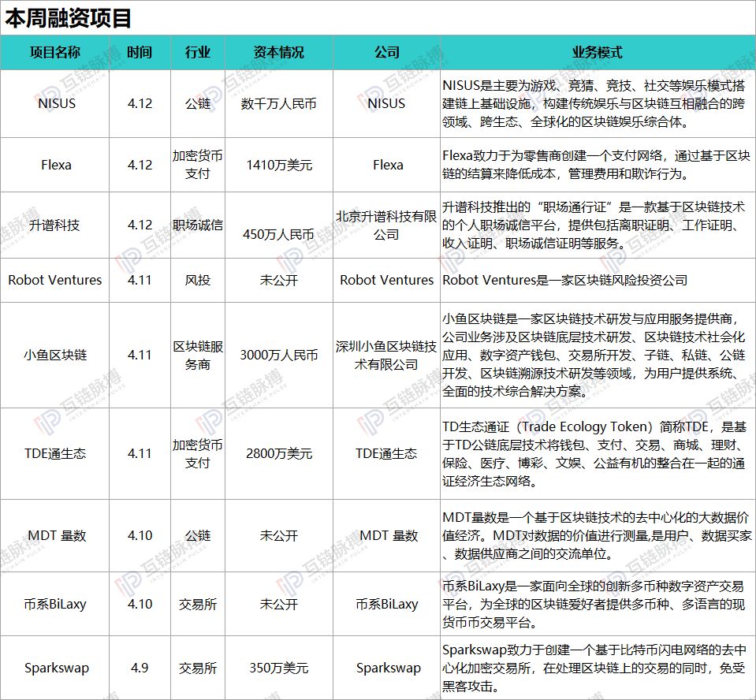
Task: Click the title "本周融资项目"
Action: [68, 18]
